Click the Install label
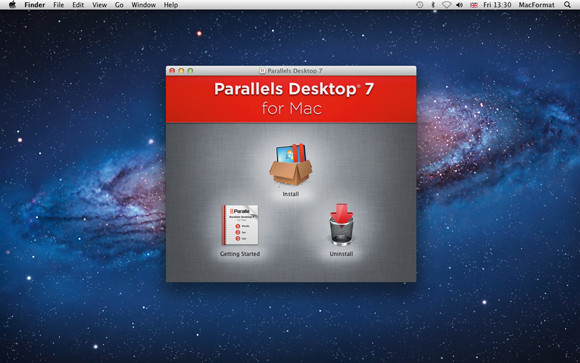The width and height of the screenshot is (580, 363). (x=291, y=194)
